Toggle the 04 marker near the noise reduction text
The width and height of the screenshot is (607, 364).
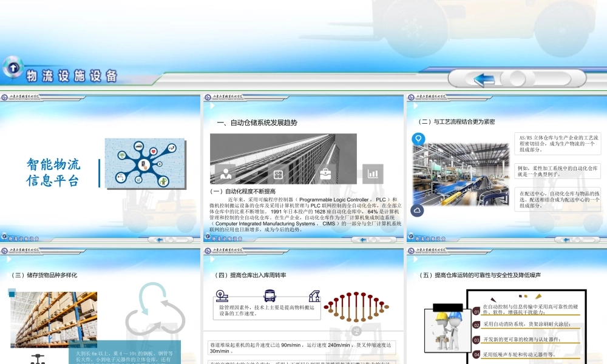point(476,353)
